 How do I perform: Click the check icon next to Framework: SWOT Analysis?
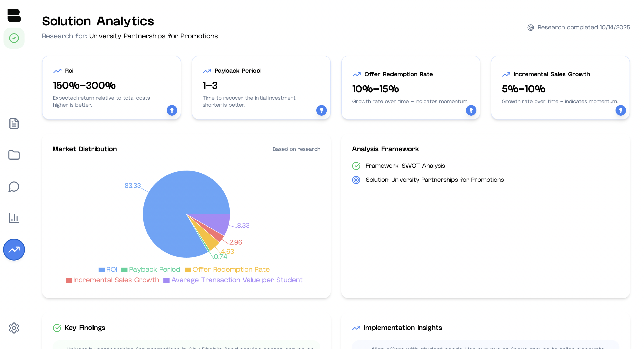pos(356,166)
